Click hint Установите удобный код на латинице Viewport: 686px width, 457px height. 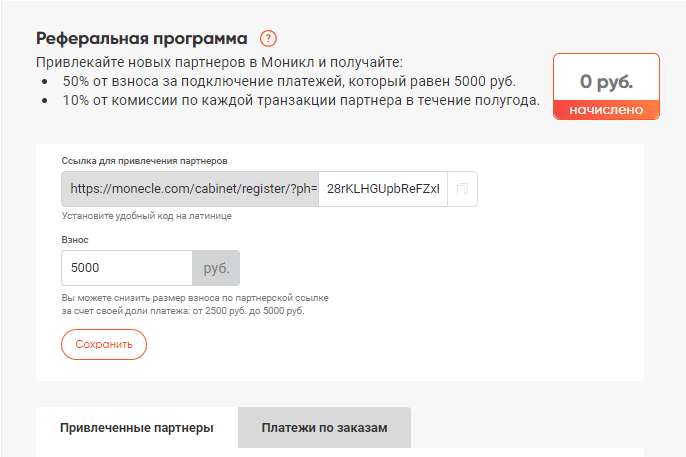tap(139, 215)
